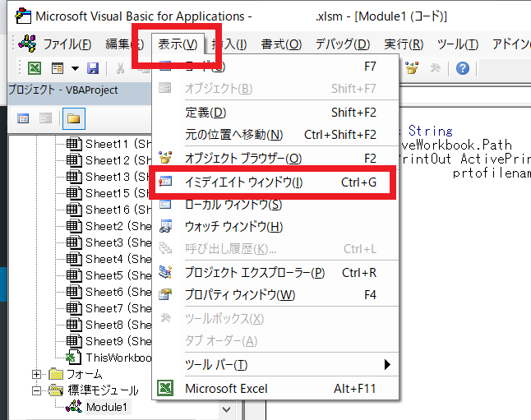Choose 元の位置へ移動(N) menu entry
This screenshot has height=420, width=531.
[275, 135]
